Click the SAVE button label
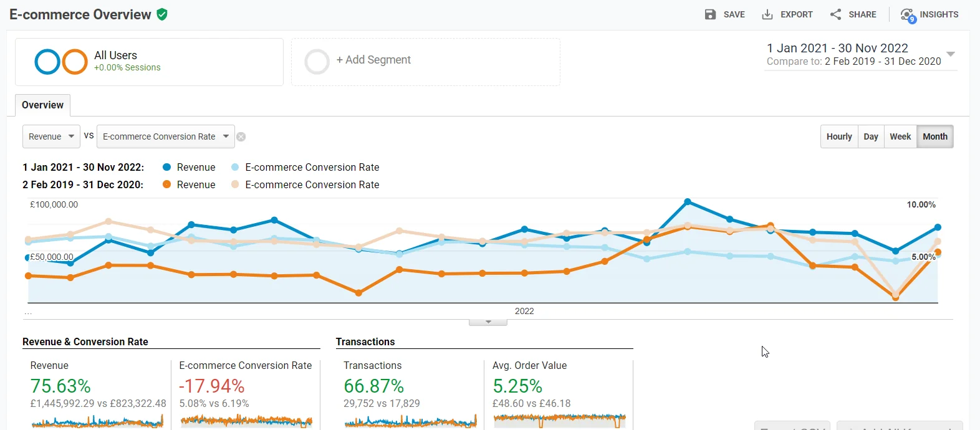Image resolution: width=980 pixels, height=430 pixels. pos(734,14)
